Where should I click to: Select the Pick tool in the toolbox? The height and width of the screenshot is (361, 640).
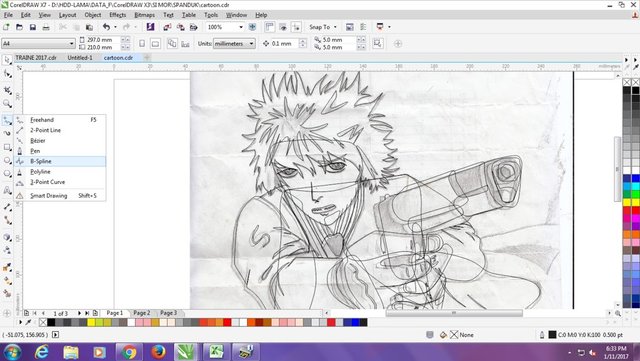pos(7,60)
